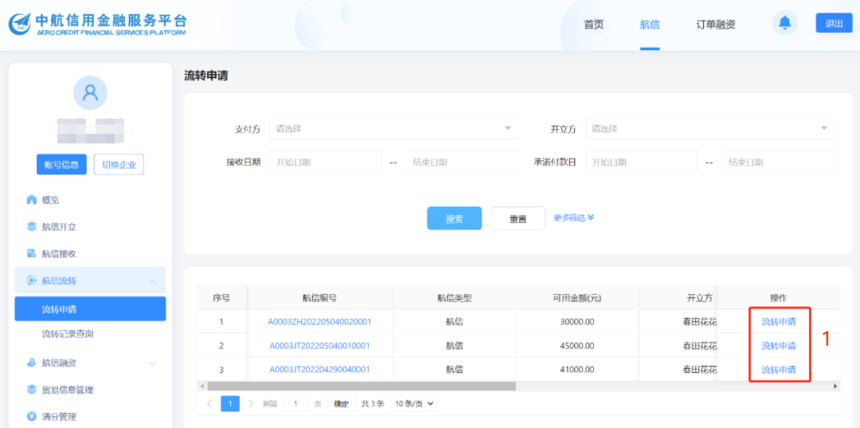Screen dimensions: 860x428
Task: Open the 10条/页 page size dropdown
Action: pyautogui.click(x=414, y=404)
